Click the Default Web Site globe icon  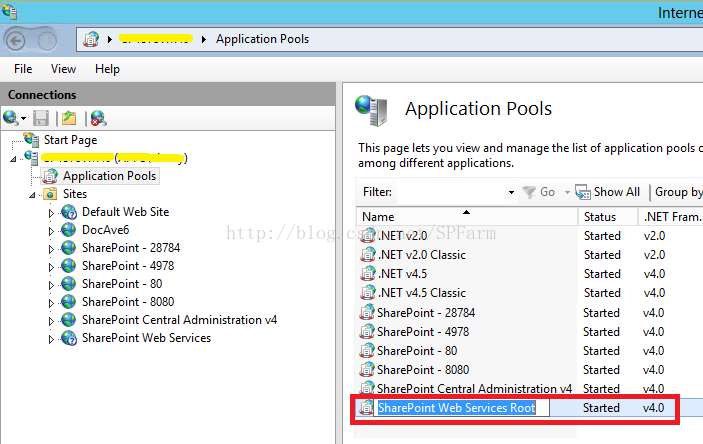coord(69,212)
